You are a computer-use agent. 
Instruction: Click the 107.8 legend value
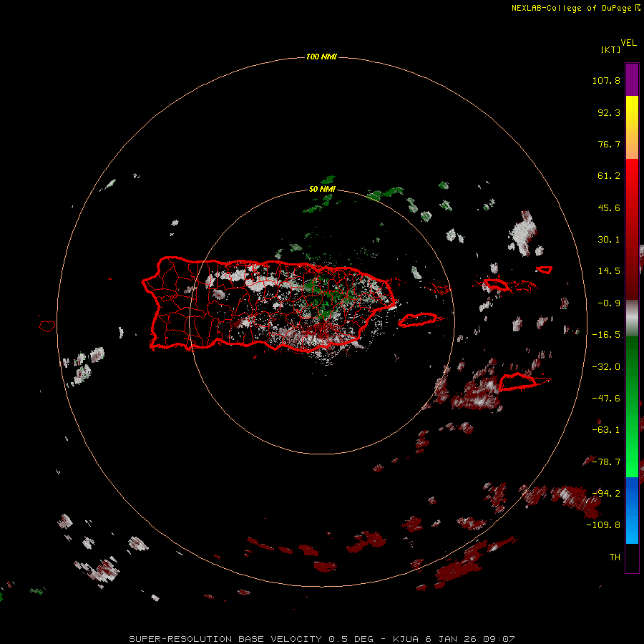click(x=606, y=80)
